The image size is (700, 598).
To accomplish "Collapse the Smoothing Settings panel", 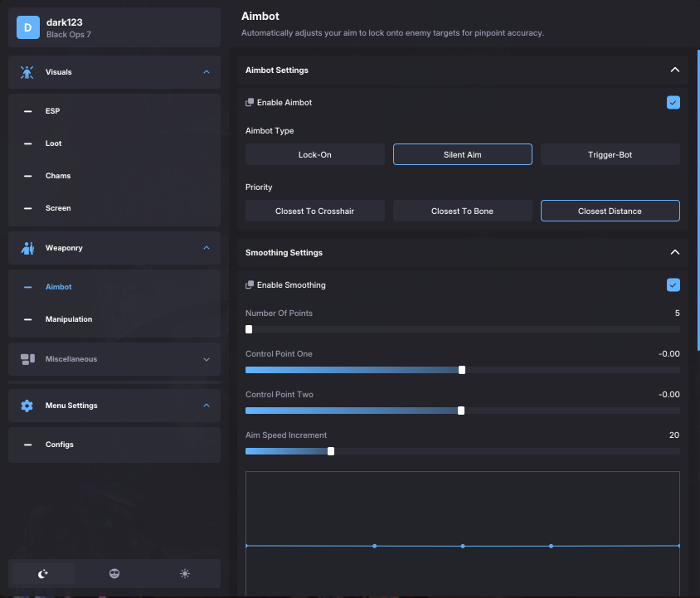I will (x=674, y=253).
